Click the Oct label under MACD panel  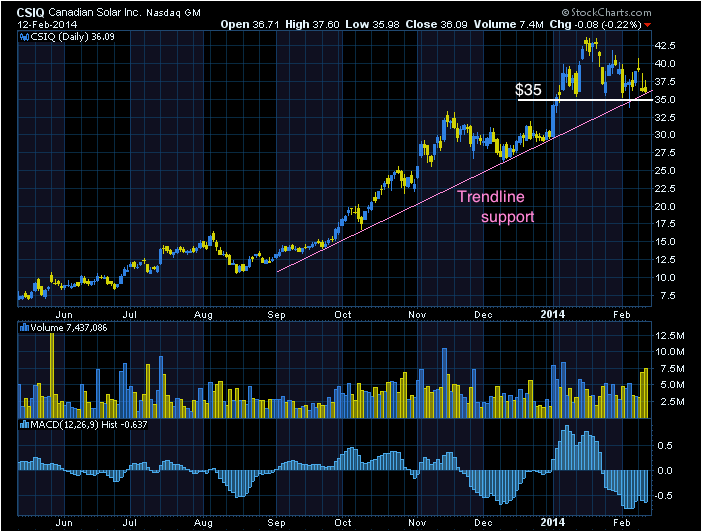click(343, 523)
